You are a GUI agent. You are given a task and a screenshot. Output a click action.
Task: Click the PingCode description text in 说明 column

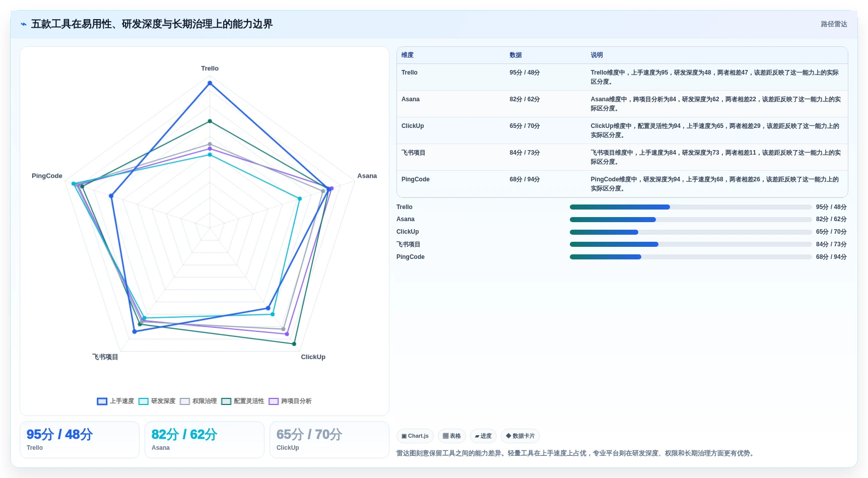[715, 184]
